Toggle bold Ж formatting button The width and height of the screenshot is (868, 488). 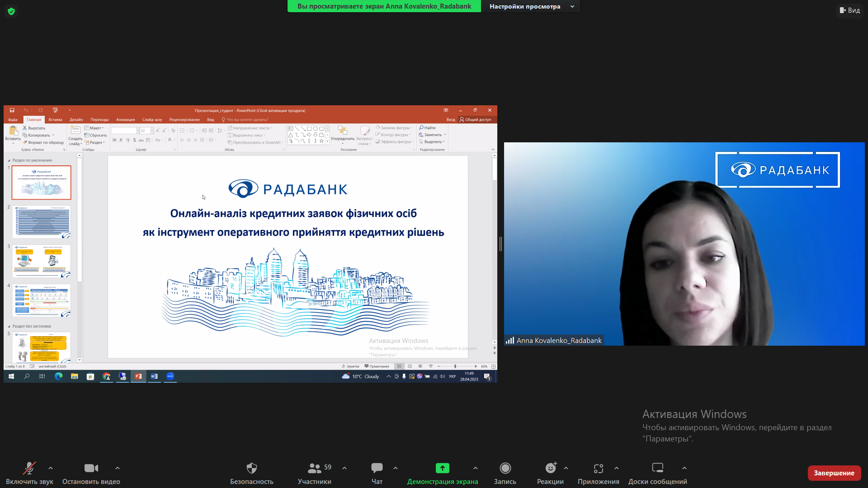point(114,140)
